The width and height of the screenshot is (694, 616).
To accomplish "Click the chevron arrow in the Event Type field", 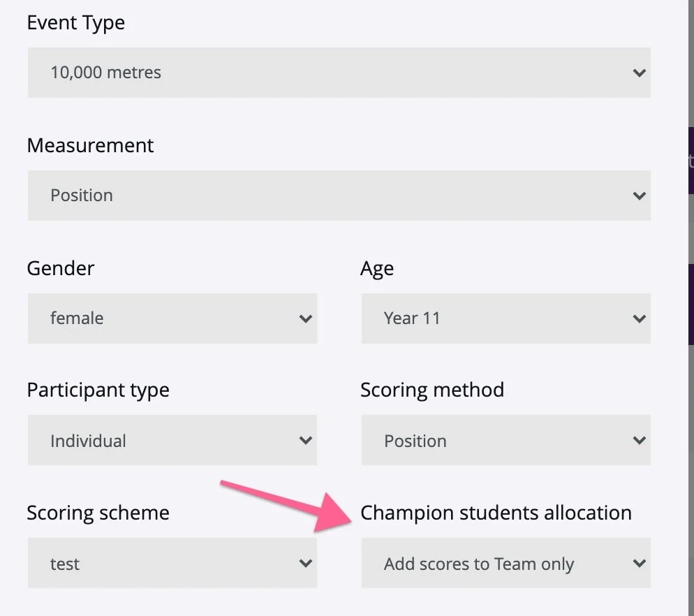I will [x=639, y=73].
